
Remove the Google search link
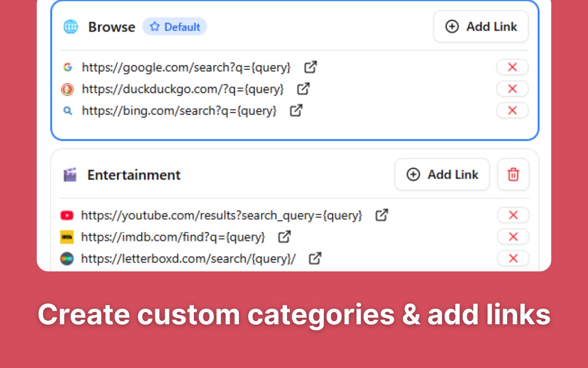[x=512, y=67]
